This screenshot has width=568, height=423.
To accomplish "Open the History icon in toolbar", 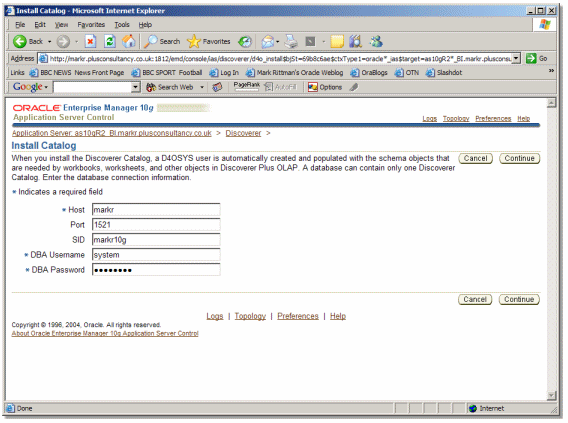I will (x=245, y=42).
